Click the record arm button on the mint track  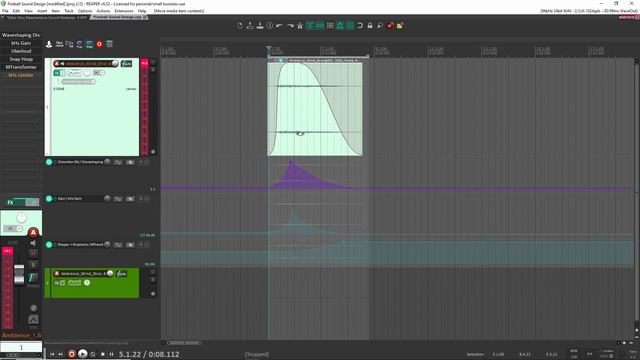pos(57,64)
